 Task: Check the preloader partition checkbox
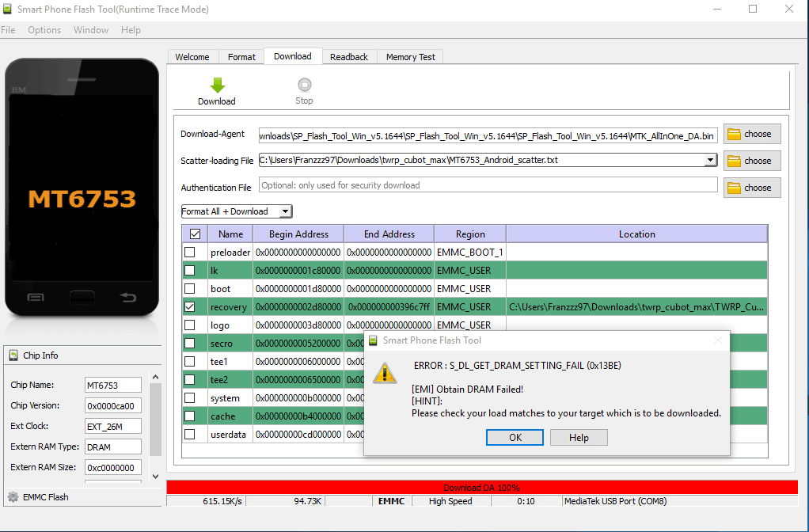pyautogui.click(x=190, y=253)
